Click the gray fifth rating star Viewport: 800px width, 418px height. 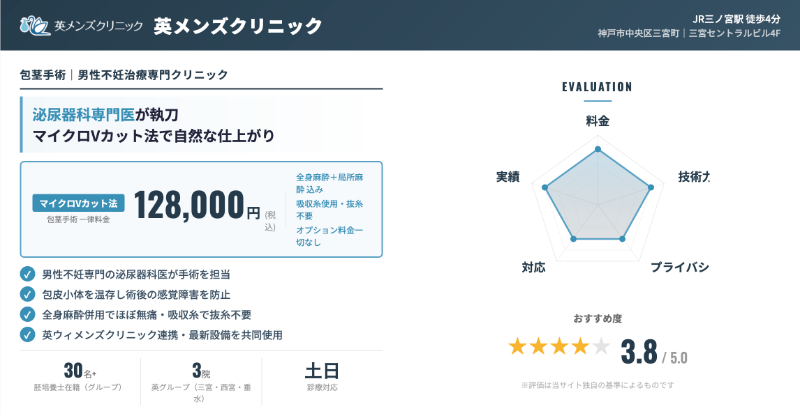[x=601, y=347]
